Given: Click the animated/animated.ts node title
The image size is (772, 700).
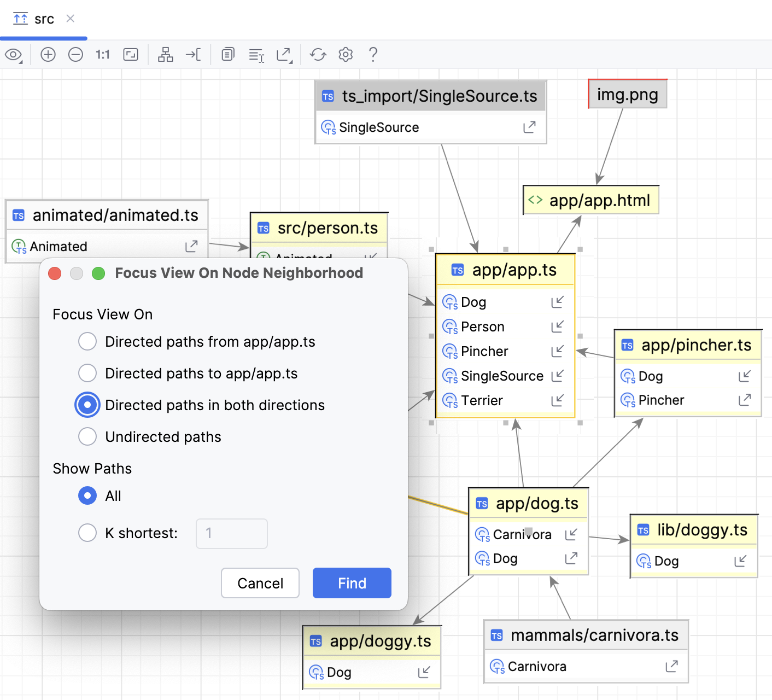Looking at the screenshot, I should click(x=115, y=215).
